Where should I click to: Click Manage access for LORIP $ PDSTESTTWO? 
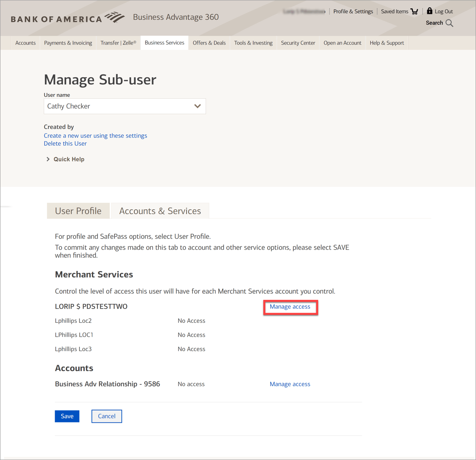pos(290,307)
